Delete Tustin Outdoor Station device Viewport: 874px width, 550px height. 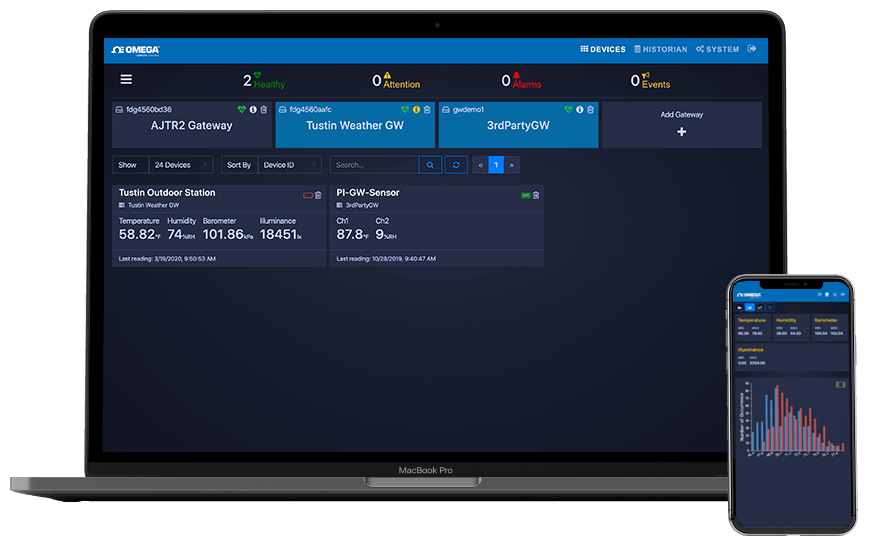(318, 195)
